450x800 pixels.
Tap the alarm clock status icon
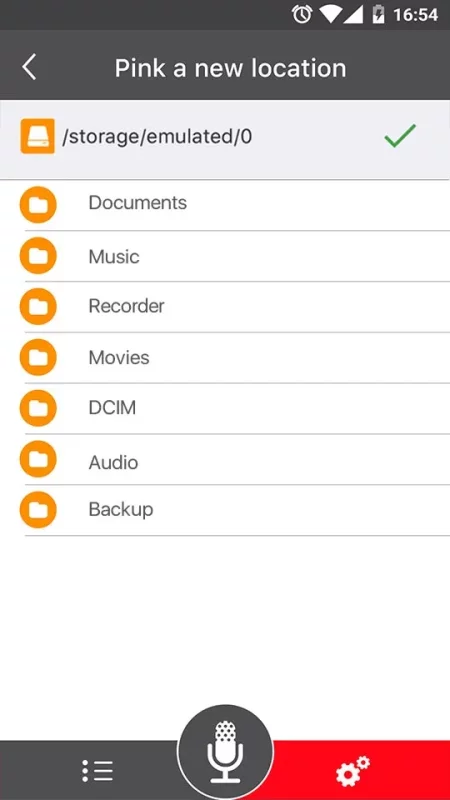(x=302, y=14)
